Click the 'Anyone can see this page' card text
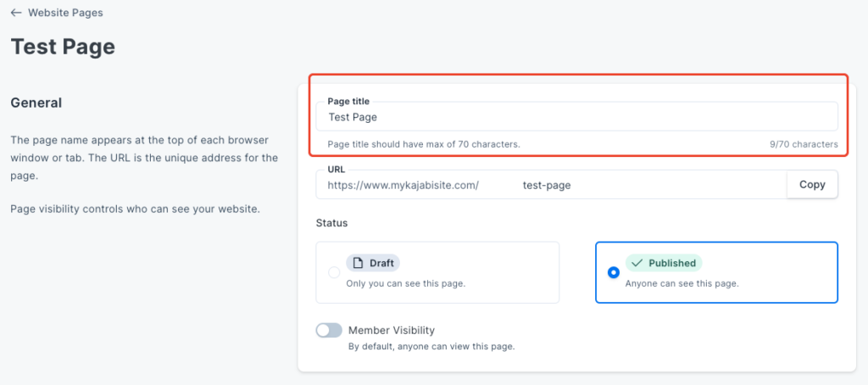Viewport: 868px width, 385px height. tap(682, 283)
